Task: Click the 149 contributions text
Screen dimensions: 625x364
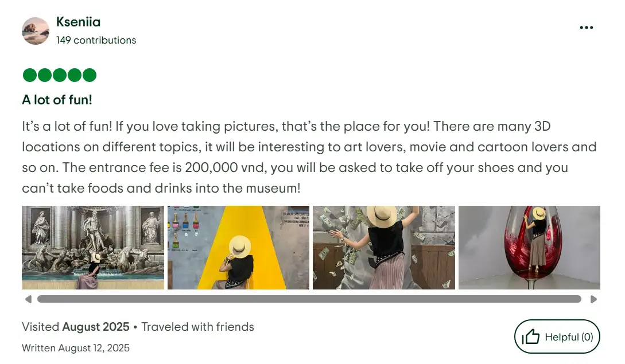Action: pyautogui.click(x=96, y=40)
